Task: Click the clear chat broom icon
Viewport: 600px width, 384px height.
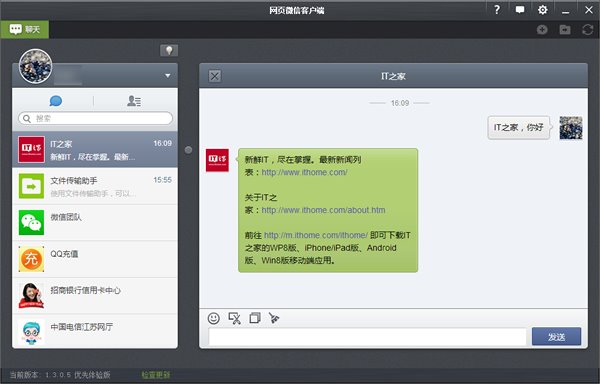Action: pos(274,318)
